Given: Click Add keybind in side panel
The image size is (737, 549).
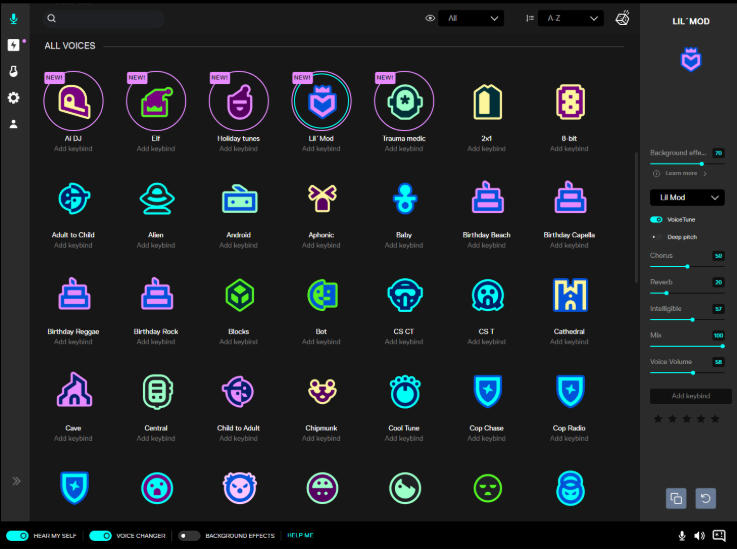Looking at the screenshot, I should tap(690, 396).
